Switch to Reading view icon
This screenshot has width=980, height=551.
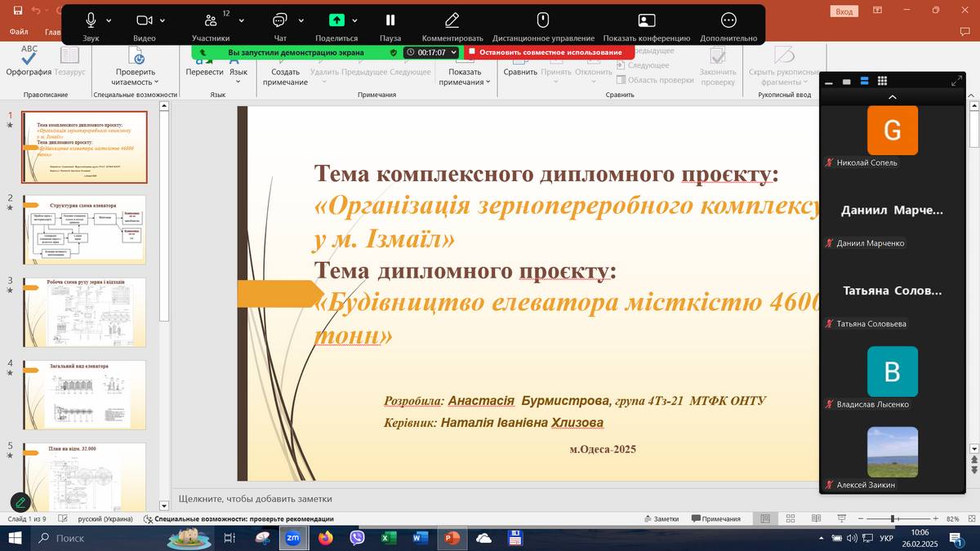tap(817, 519)
